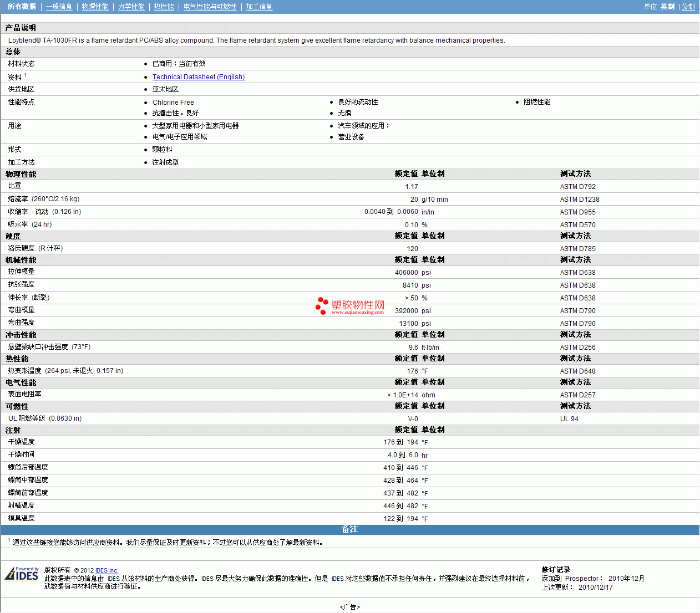Click the 熔流率 row label
This screenshot has width=700, height=613.
[x=43, y=199]
